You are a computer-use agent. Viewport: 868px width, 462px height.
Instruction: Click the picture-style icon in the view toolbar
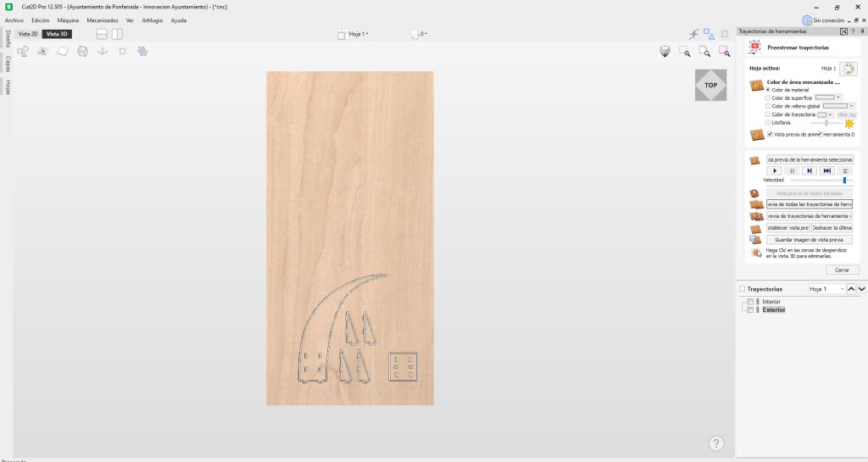point(42,52)
